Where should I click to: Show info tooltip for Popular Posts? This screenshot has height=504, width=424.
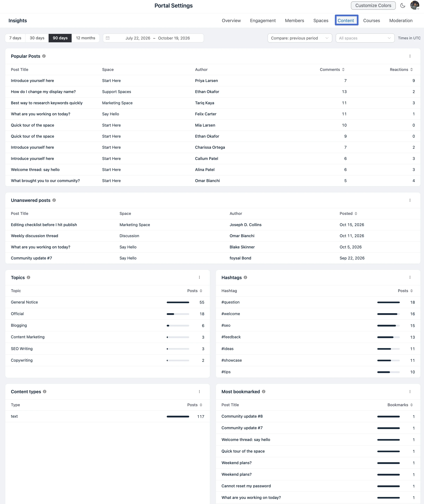[x=44, y=56]
